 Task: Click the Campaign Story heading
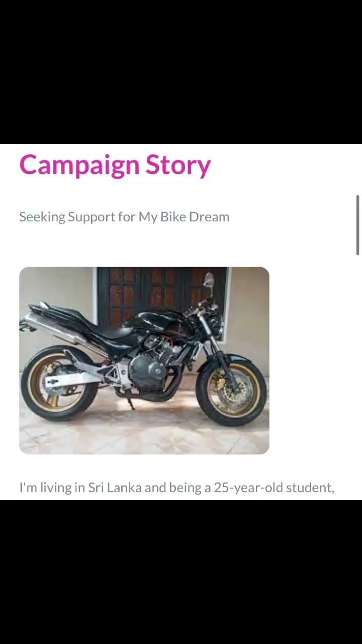tap(115, 166)
